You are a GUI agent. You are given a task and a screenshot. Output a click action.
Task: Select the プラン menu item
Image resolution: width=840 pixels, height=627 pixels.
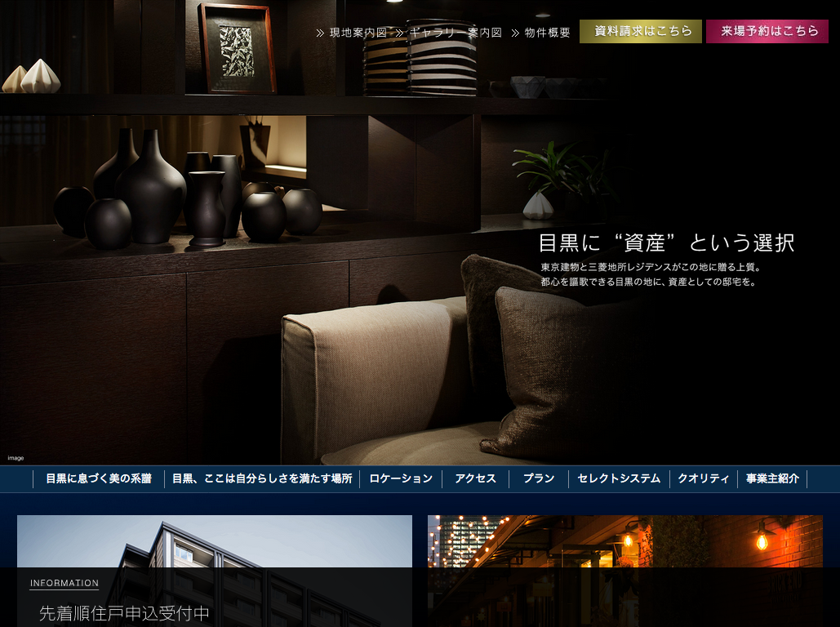click(x=539, y=478)
